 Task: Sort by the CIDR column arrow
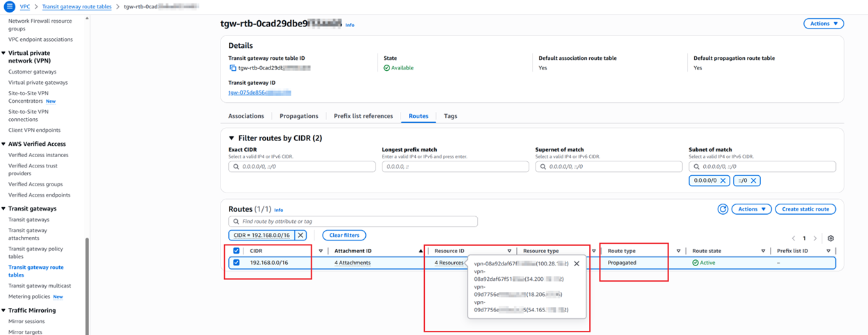(321, 251)
